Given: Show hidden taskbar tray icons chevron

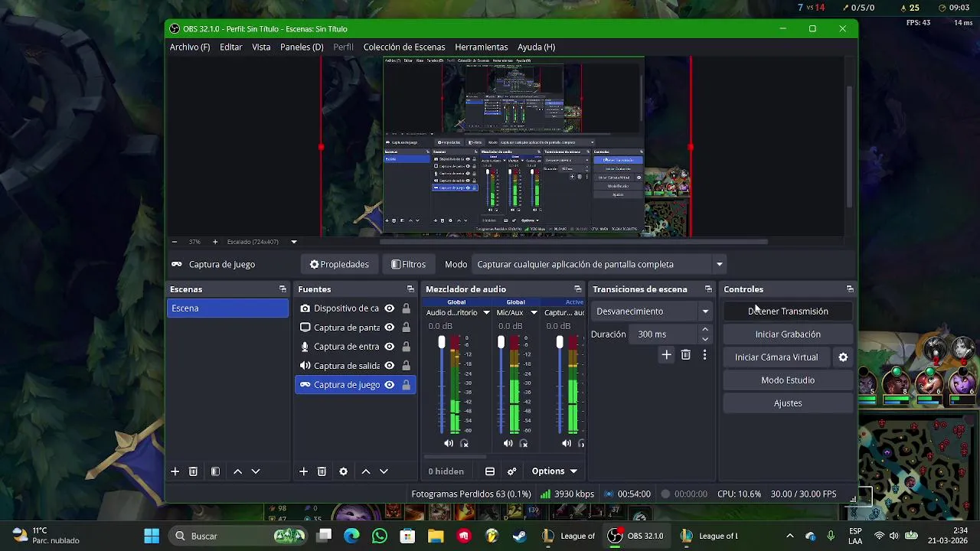Looking at the screenshot, I should (x=789, y=536).
